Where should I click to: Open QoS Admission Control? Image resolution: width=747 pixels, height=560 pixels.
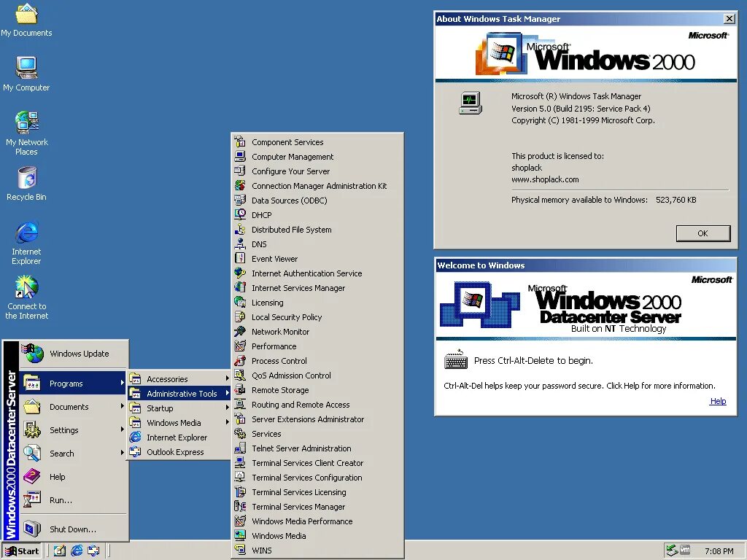(x=317, y=376)
